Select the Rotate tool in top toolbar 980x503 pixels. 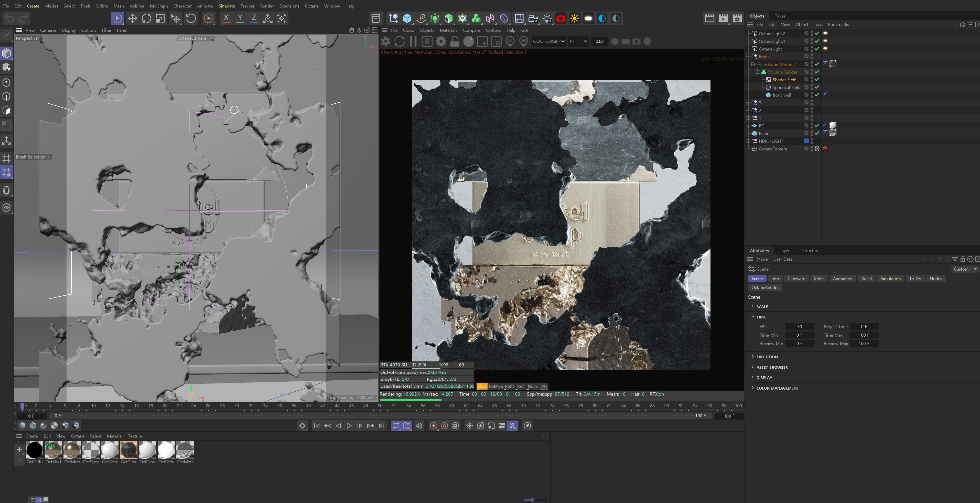pyautogui.click(x=146, y=18)
